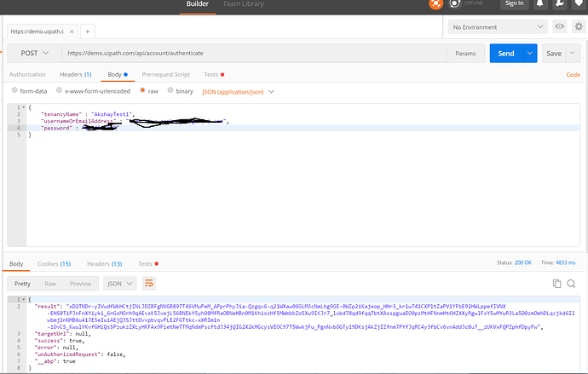Switch response view to Pretty
The image size is (588, 374).
(22, 284)
